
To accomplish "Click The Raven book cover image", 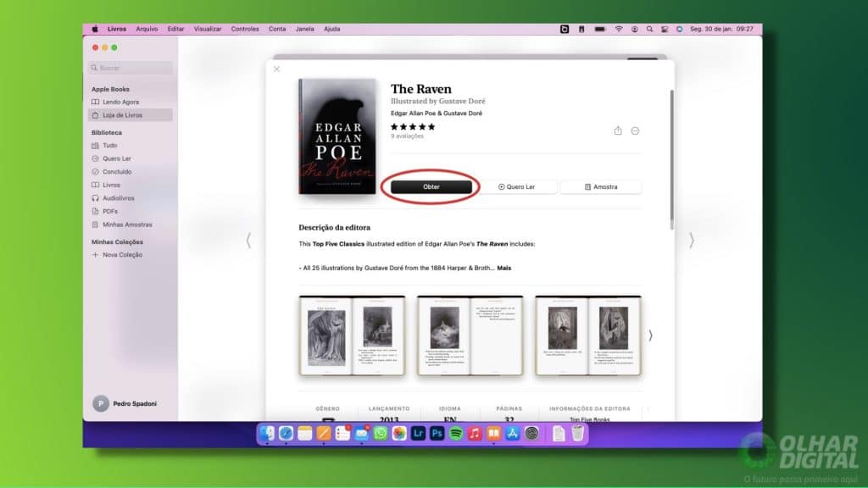I will point(337,136).
